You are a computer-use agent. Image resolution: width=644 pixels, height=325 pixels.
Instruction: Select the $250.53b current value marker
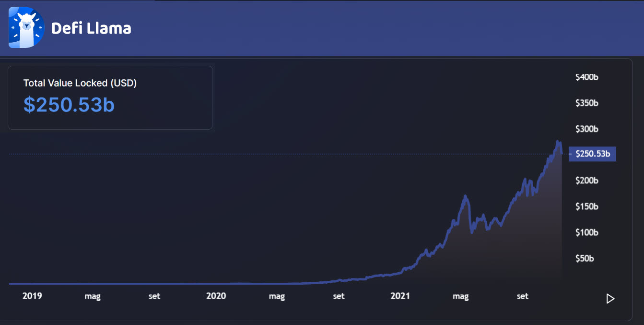click(592, 154)
